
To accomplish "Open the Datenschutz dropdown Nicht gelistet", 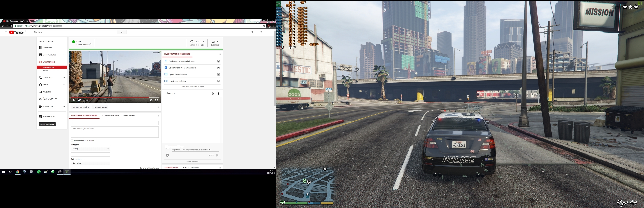I will point(90,163).
